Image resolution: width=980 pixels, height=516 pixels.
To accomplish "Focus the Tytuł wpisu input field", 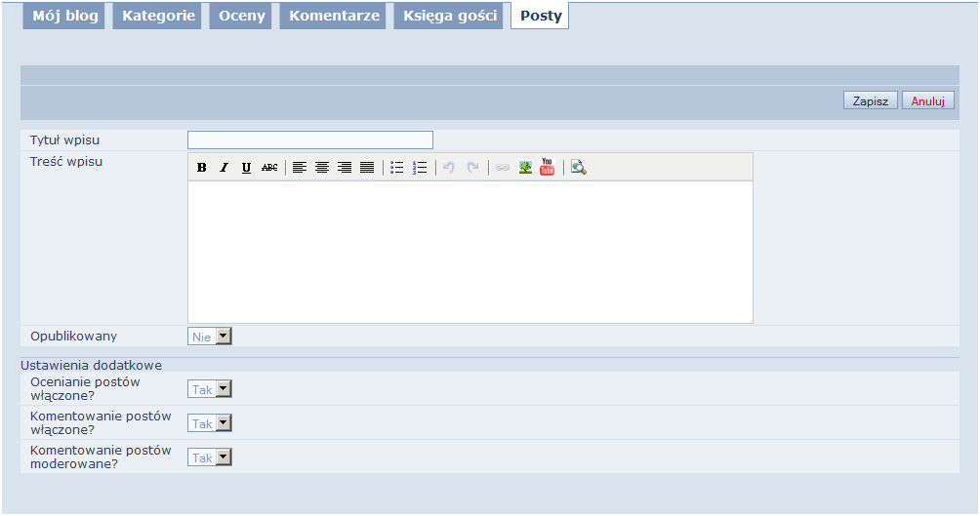I will pyautogui.click(x=310, y=139).
